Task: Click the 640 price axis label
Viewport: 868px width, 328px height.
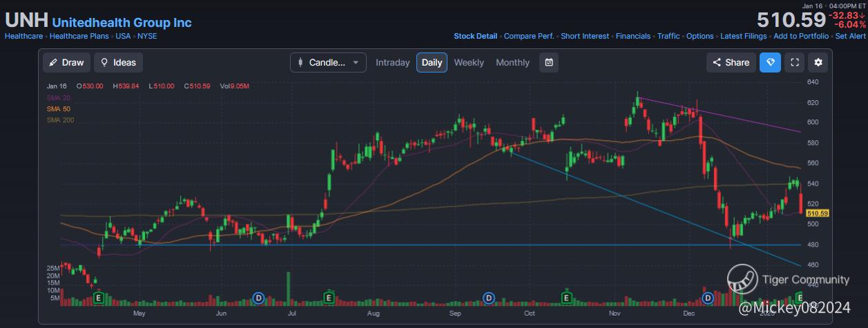Action: pyautogui.click(x=813, y=82)
